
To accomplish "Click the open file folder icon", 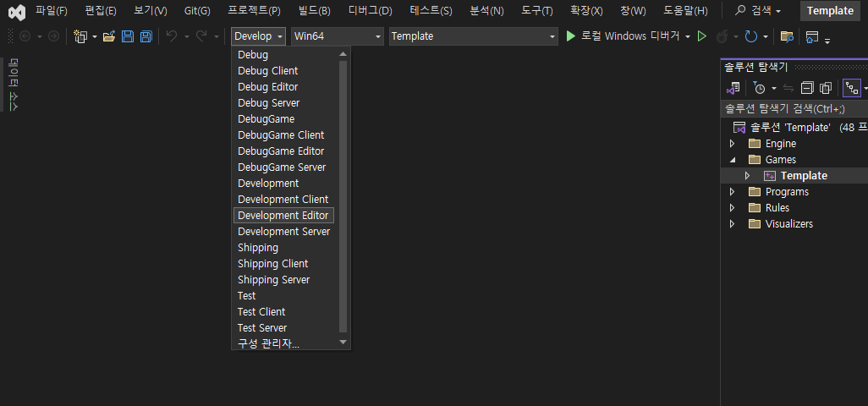I will point(109,36).
